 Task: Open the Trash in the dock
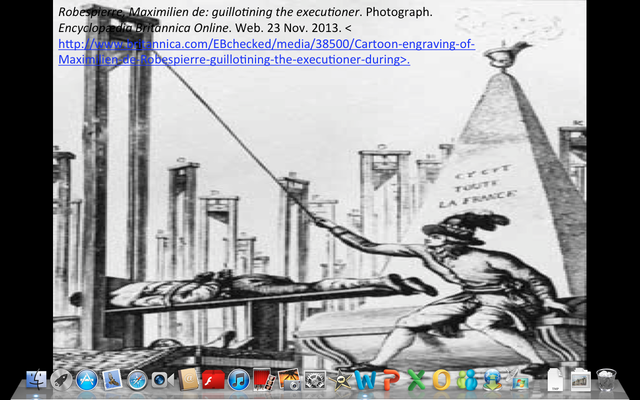[x=606, y=380]
